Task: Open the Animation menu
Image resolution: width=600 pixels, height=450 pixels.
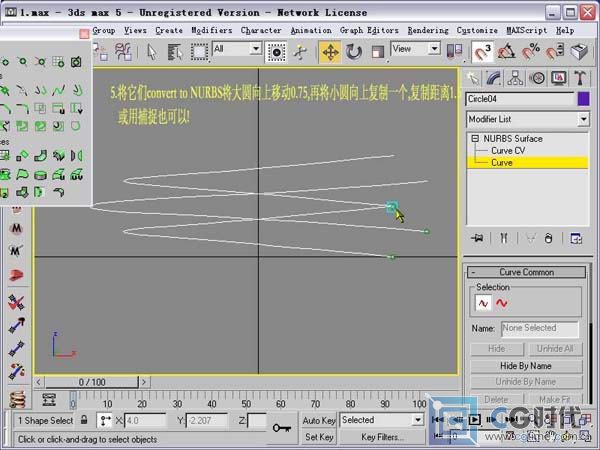Action: pos(311,30)
